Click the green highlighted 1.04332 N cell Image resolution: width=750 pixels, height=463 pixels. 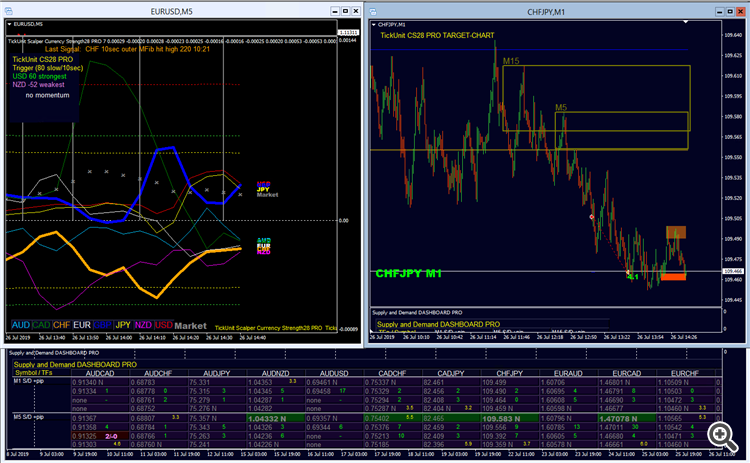276,419
